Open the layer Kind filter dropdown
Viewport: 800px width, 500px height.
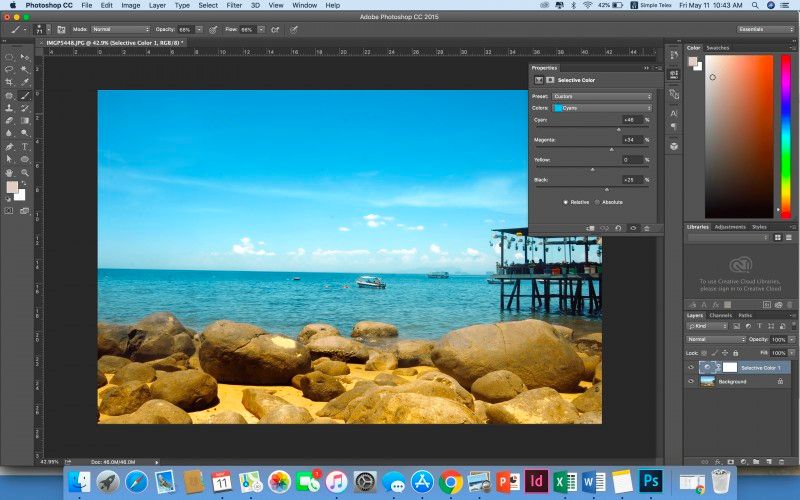708,326
